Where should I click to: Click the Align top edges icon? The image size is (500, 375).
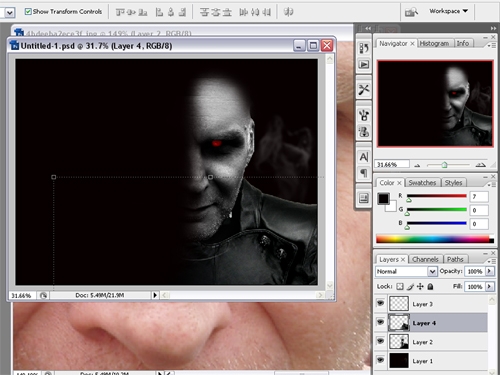[120, 12]
